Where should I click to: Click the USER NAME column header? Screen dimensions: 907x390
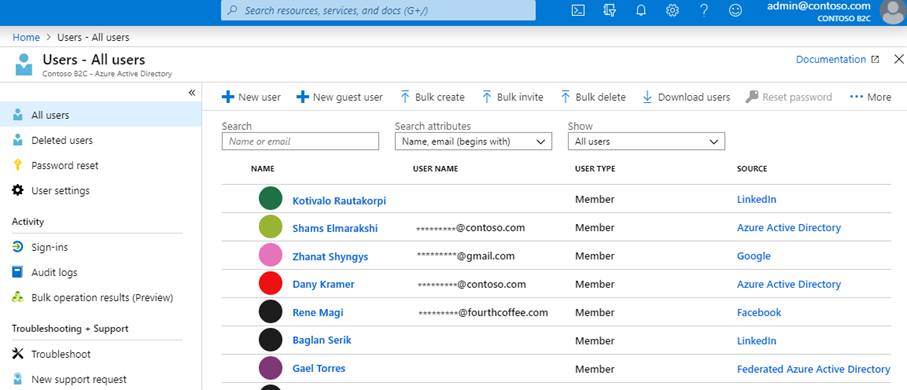pos(436,169)
